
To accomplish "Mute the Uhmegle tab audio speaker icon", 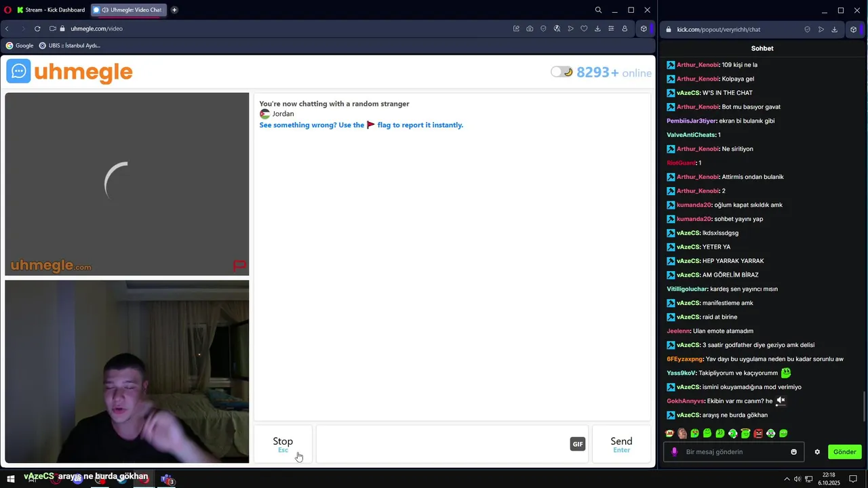I will pyautogui.click(x=105, y=10).
